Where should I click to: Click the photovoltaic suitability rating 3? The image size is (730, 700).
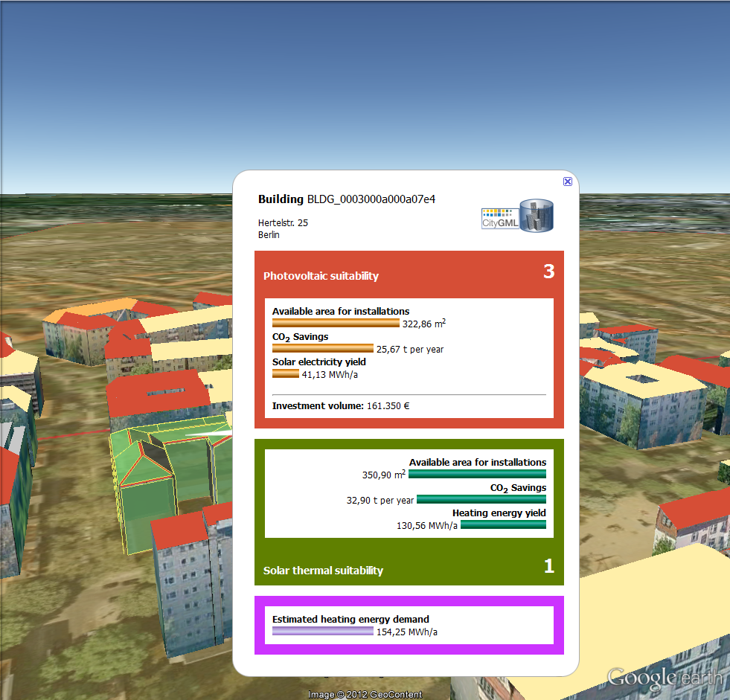549,272
